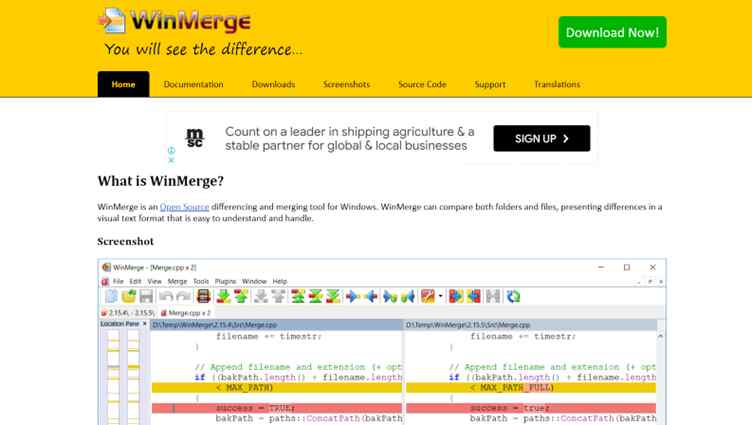This screenshot has width=752, height=425.
Task: Go to Next Difference green down arrow
Action: (x=223, y=296)
